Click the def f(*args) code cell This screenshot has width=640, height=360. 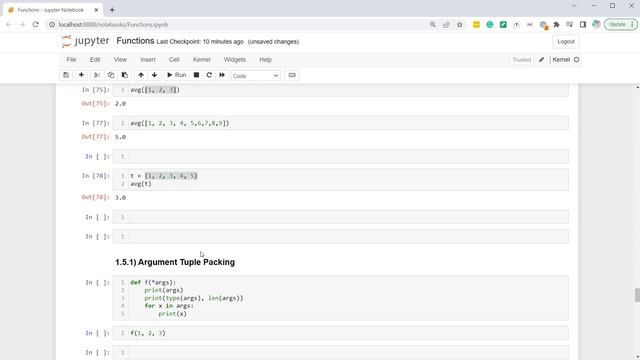coord(340,298)
